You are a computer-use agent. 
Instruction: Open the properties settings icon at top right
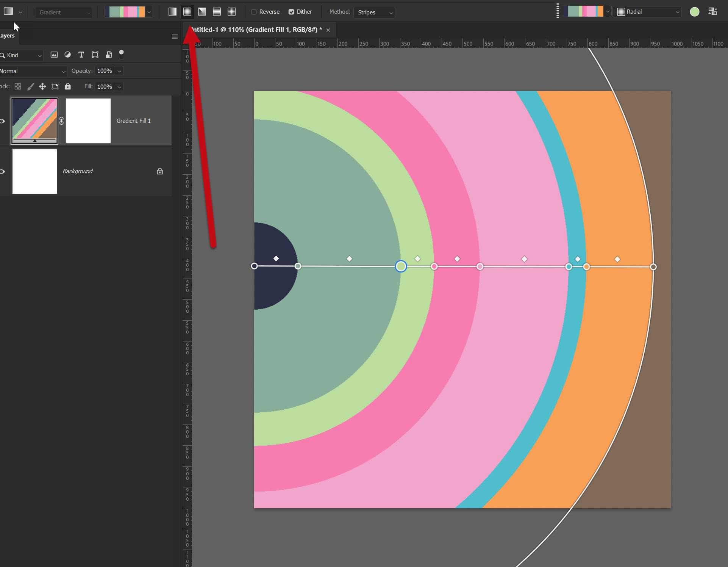[x=712, y=11]
